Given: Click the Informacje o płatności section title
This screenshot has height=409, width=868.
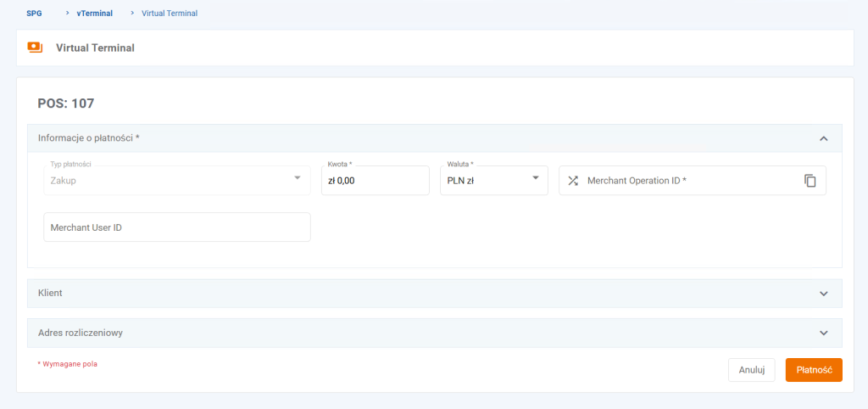Looking at the screenshot, I should 89,138.
